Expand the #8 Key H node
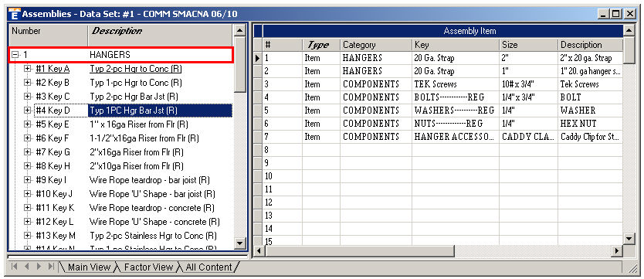Image resolution: width=644 pixels, height=279 pixels. point(28,166)
